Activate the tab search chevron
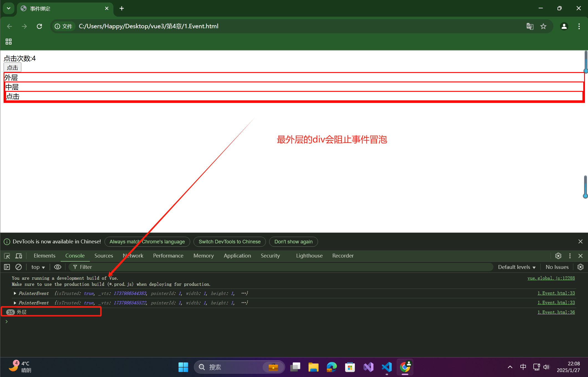This screenshot has width=588, height=377. (x=8, y=8)
